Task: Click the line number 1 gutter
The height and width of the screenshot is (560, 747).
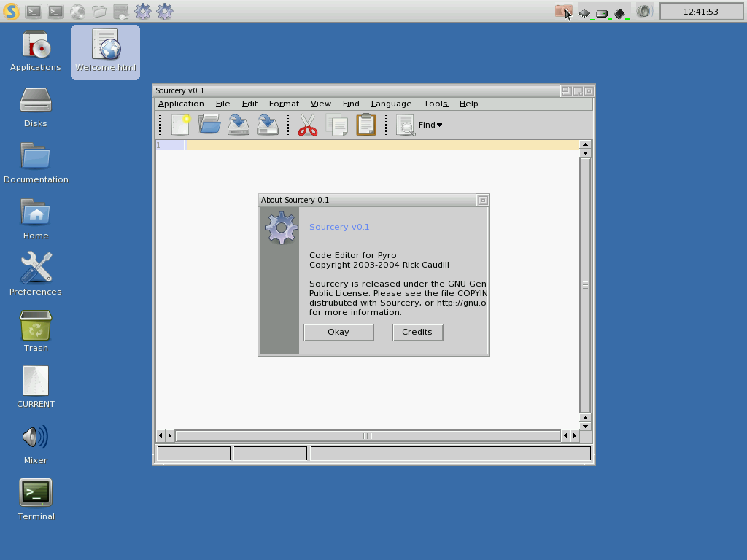Action: [x=170, y=145]
